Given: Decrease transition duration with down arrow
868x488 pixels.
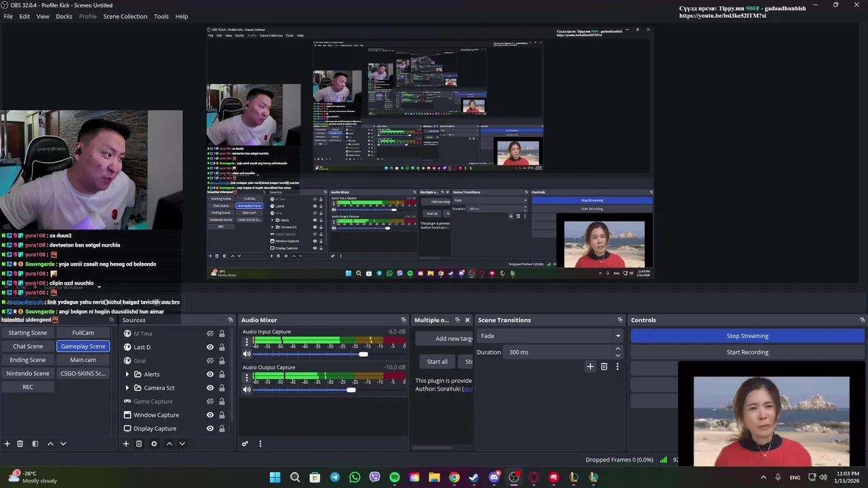Looking at the screenshot, I should point(617,355).
